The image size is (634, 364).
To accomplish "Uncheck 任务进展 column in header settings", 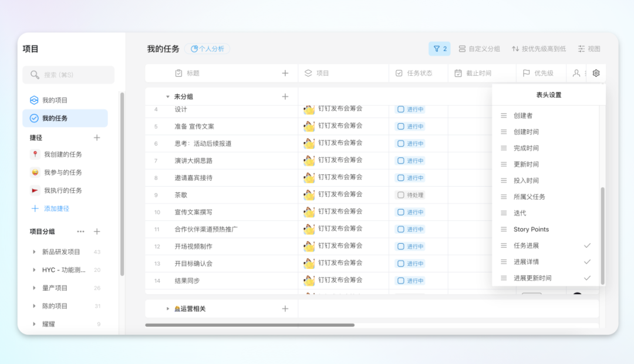I will 586,245.
